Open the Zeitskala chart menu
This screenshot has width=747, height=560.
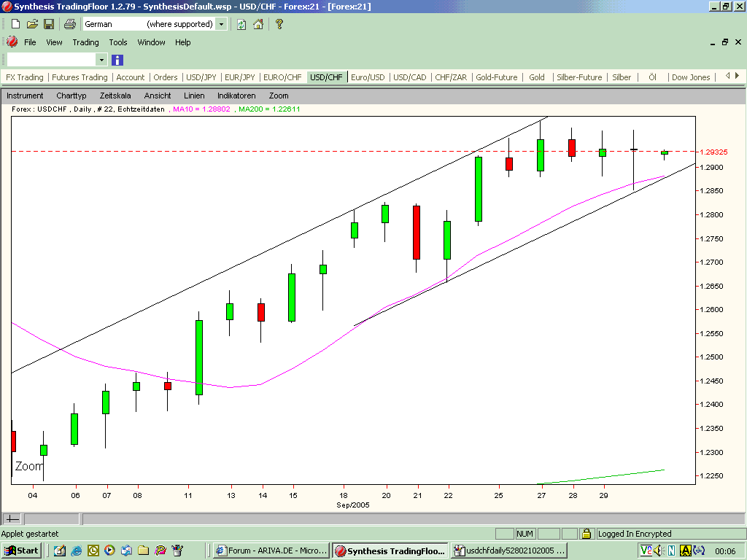pyautogui.click(x=115, y=96)
